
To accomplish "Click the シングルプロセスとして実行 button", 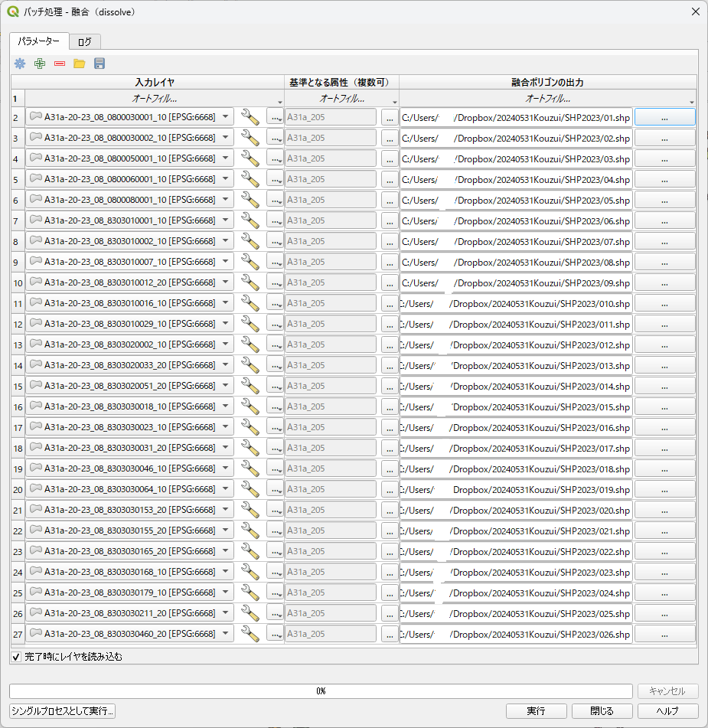I will (x=63, y=711).
